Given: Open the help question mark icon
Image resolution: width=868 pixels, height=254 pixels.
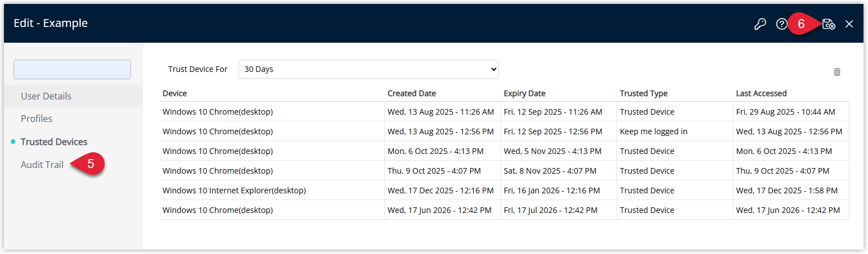Looking at the screenshot, I should click(781, 24).
